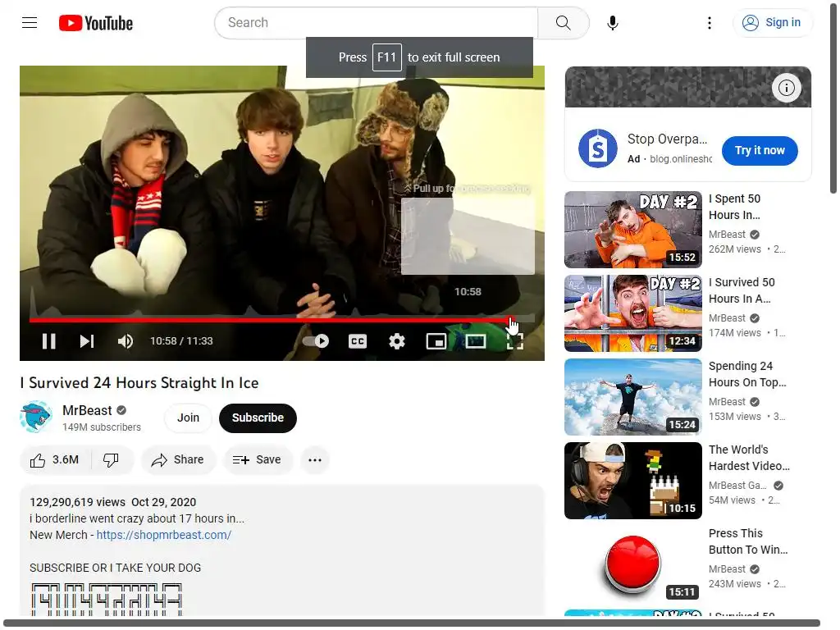Toggle the autoplay switch
The height and width of the screenshot is (630, 840).
[x=316, y=341]
